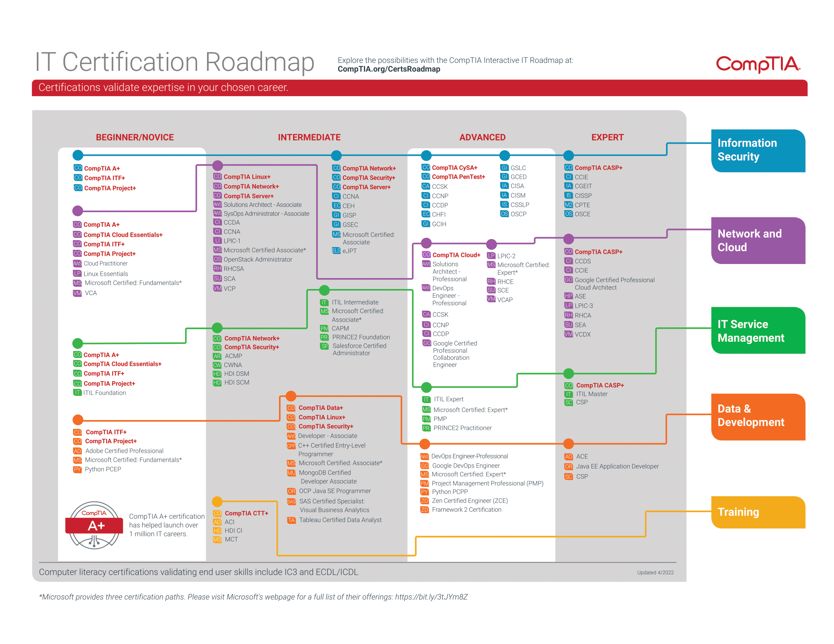Image resolution: width=834 pixels, height=644 pixels.
Task: Click the Updated 4/2022 note
Action: [x=655, y=572]
